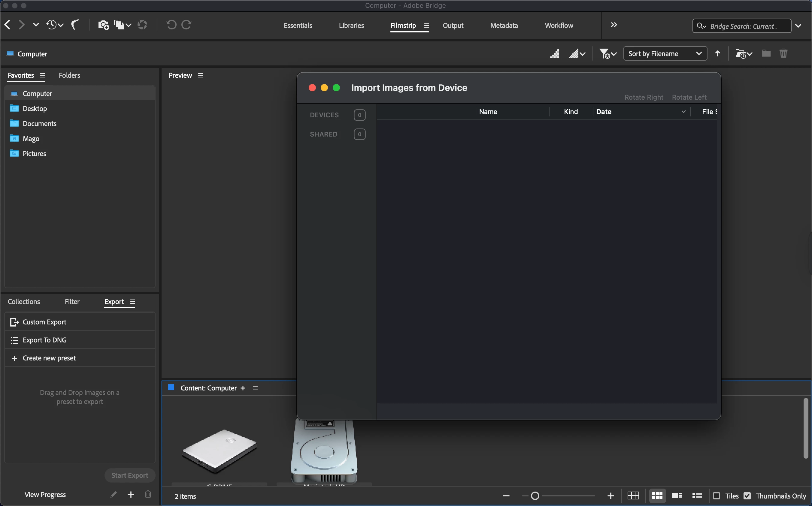Click the ascending sort order arrow

[x=718, y=53]
